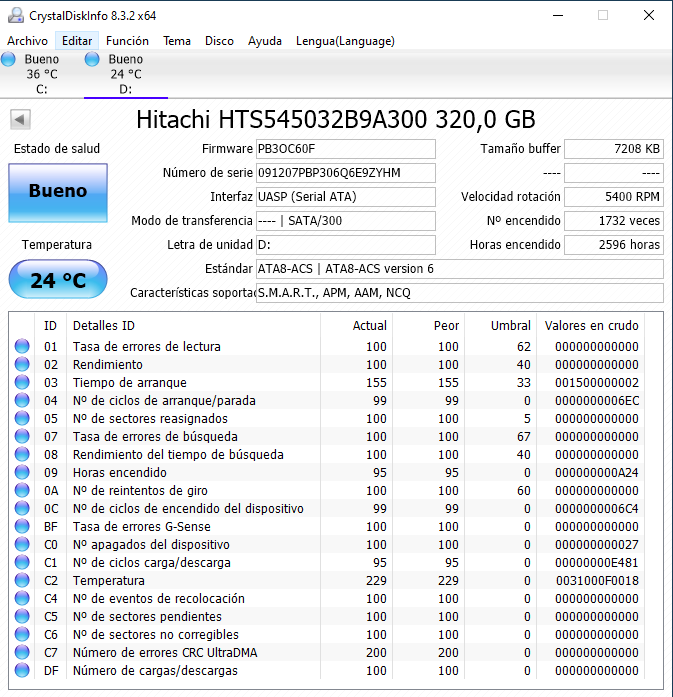Screen dimensions: 673x697
Task: Click the status orb for attribute C0
Action: pyautogui.click(x=22, y=545)
